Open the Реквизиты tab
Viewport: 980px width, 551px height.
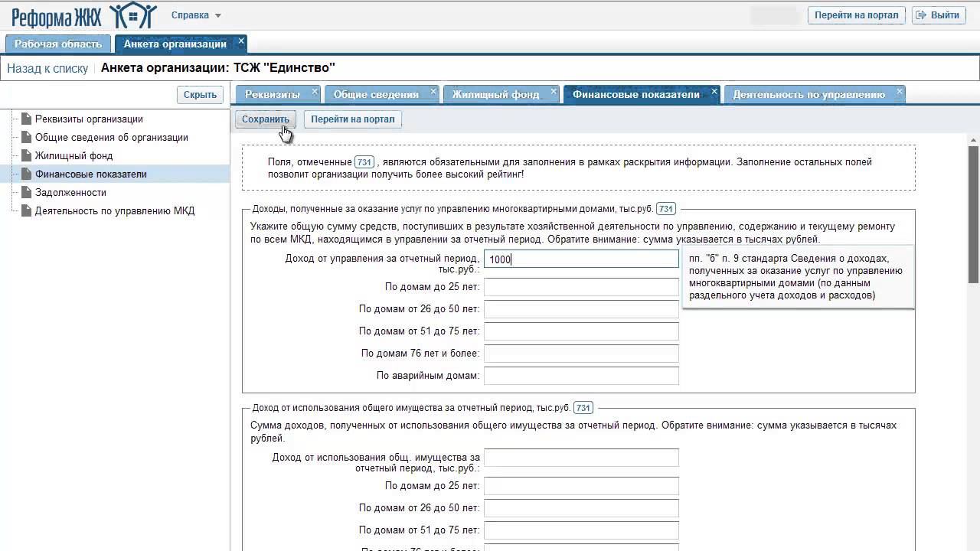pyautogui.click(x=273, y=94)
